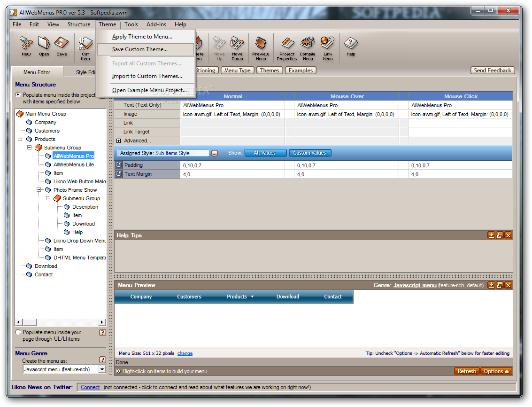This screenshot has height=407, width=532.
Task: Click the All Values button
Action: (265, 153)
